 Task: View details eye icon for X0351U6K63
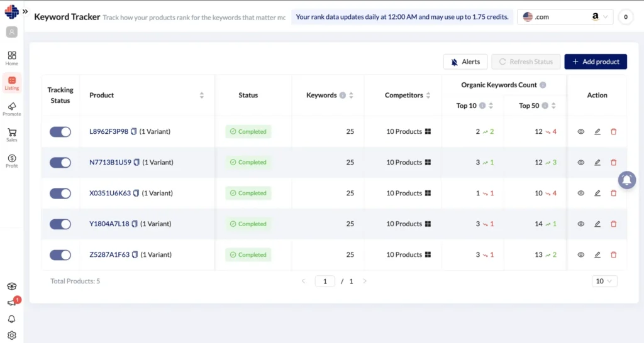580,193
